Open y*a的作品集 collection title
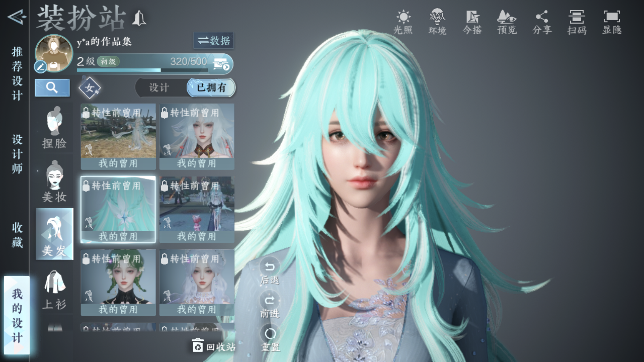 (x=104, y=42)
